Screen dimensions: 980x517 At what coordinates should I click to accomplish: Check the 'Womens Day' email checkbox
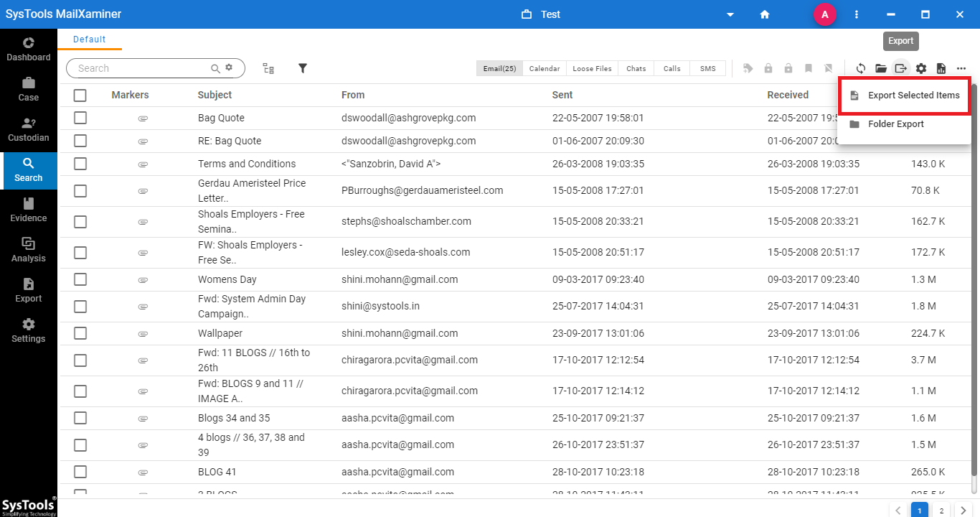click(x=80, y=279)
